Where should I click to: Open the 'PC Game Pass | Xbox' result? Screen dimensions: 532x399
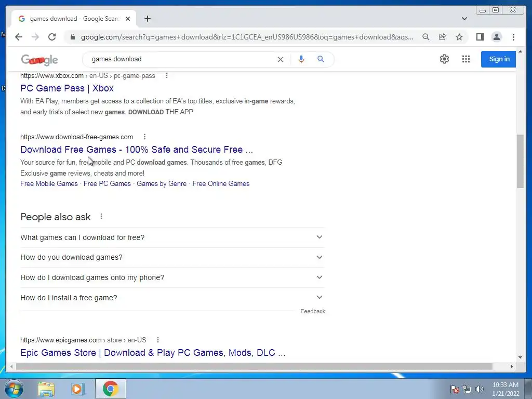pos(67,88)
